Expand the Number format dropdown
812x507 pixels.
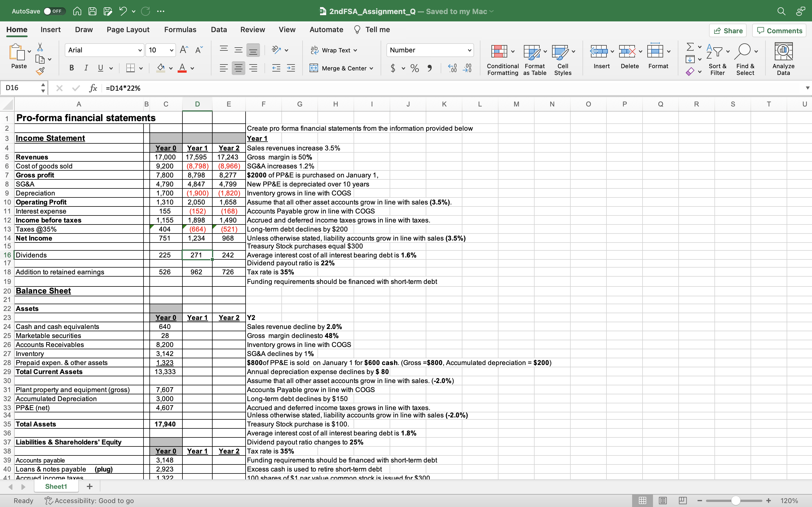(469, 50)
